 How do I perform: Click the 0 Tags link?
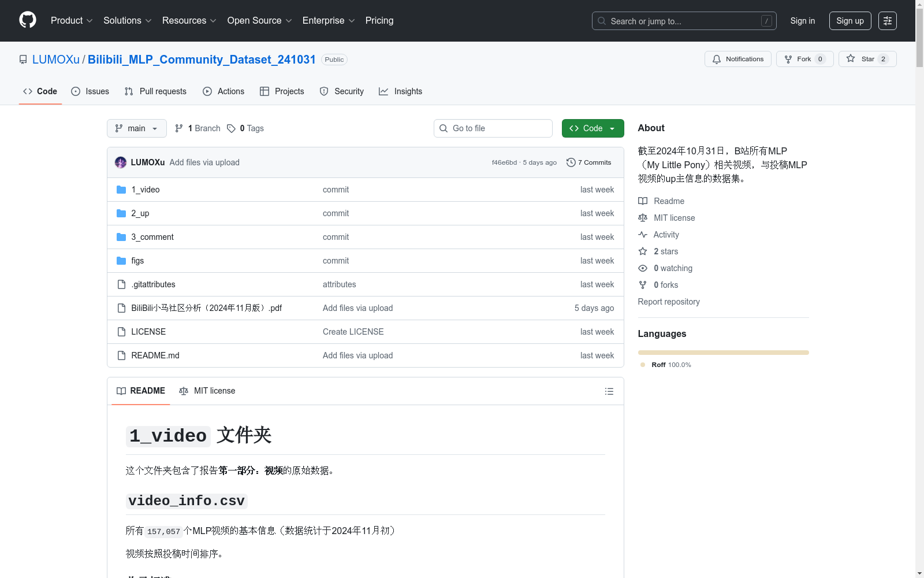pyautogui.click(x=245, y=128)
